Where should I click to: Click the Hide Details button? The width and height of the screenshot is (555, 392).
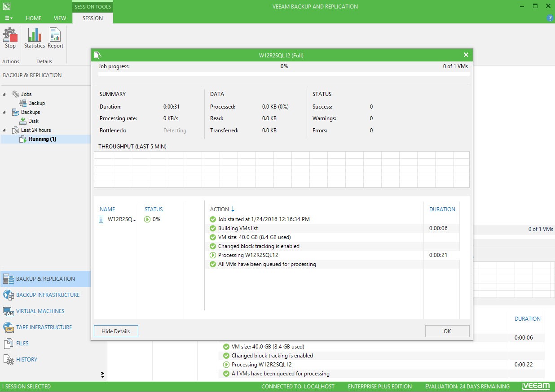pos(116,331)
